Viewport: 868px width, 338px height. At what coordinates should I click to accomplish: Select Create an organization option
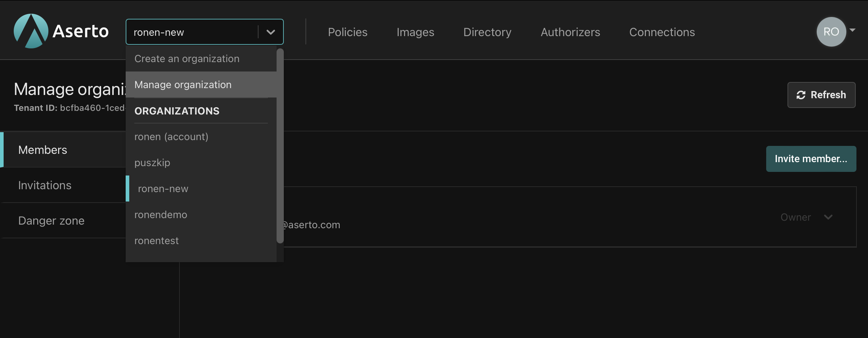point(187,59)
